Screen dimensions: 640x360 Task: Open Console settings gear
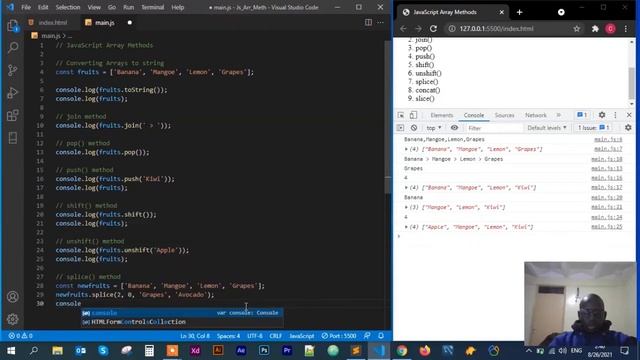[x=628, y=128]
